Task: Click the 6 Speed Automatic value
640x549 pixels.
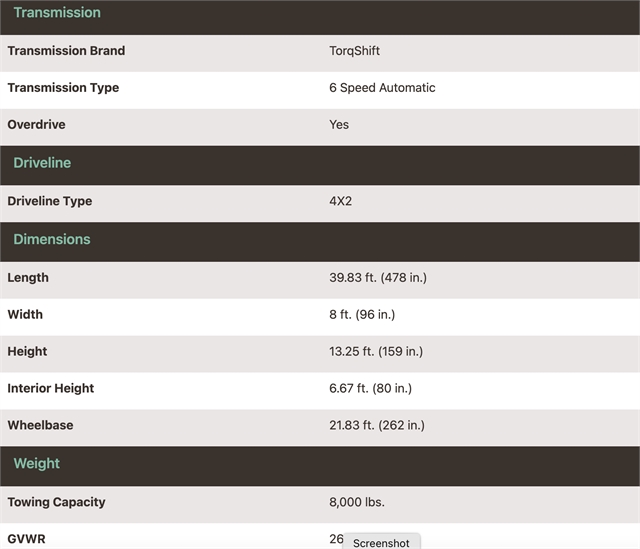Action: pos(382,88)
